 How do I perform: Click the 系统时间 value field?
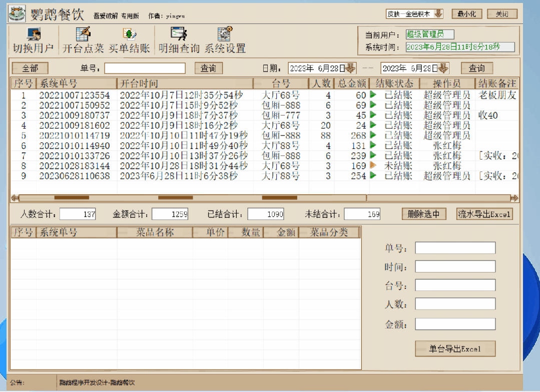(460, 47)
